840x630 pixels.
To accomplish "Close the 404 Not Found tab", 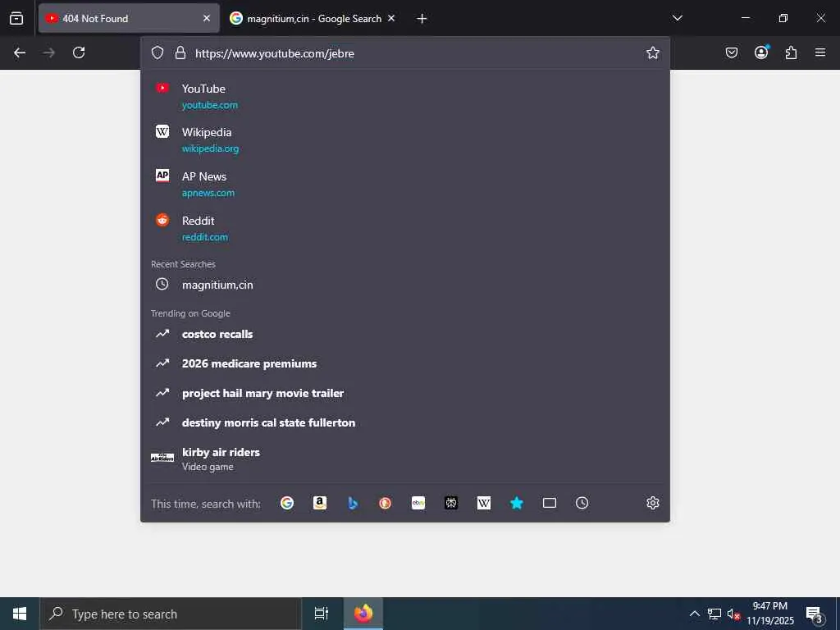I will pyautogui.click(x=207, y=18).
